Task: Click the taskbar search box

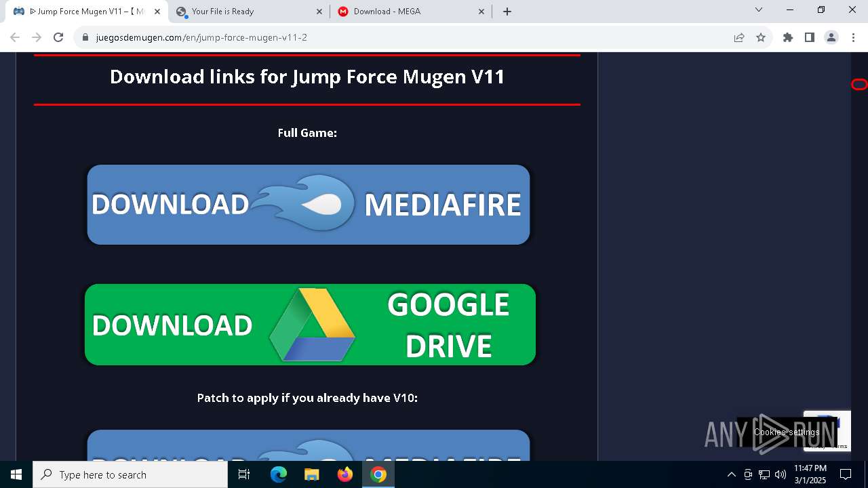Action: (130, 474)
